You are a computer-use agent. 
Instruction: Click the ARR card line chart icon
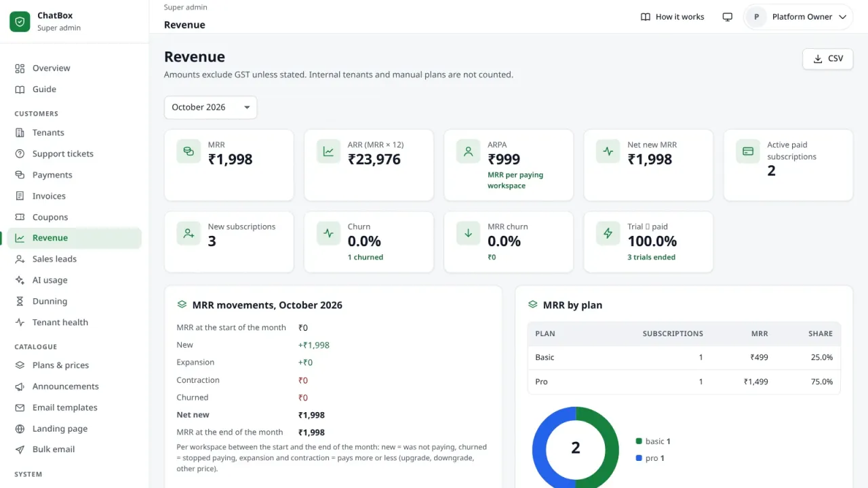tap(328, 151)
